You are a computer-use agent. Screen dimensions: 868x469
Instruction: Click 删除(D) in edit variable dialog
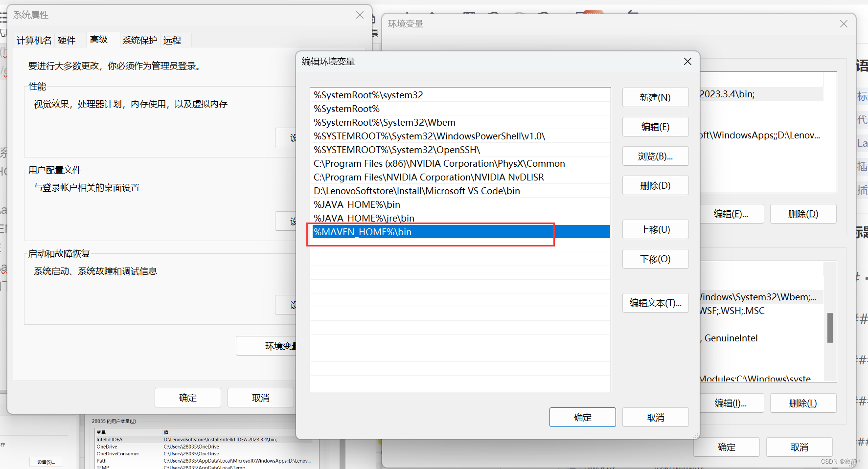tap(655, 185)
